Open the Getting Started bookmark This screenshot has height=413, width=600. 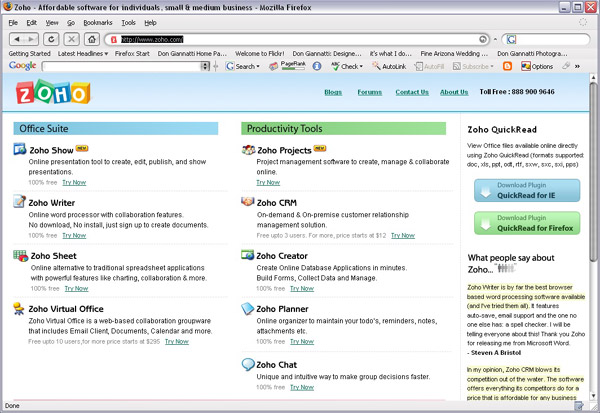[x=29, y=54]
